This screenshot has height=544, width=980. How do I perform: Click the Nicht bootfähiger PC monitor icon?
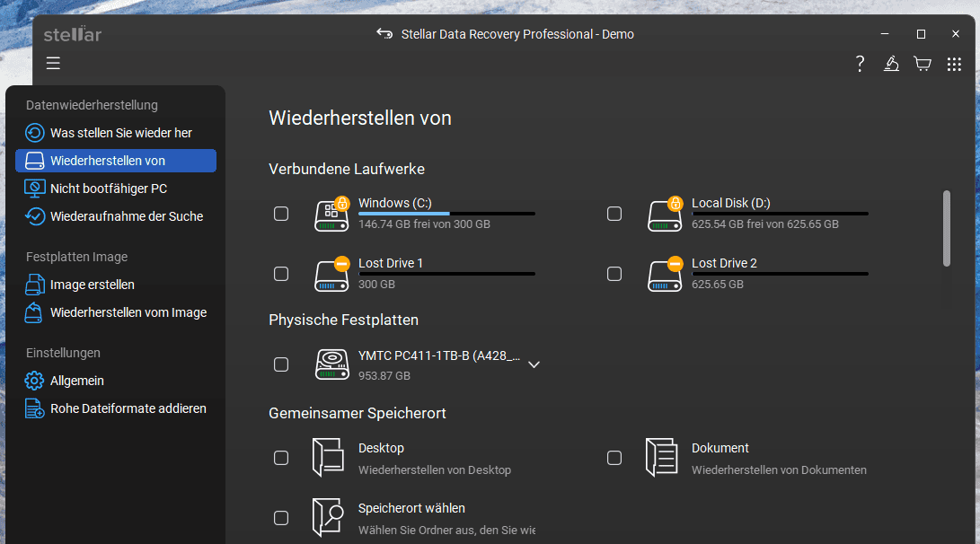34,188
